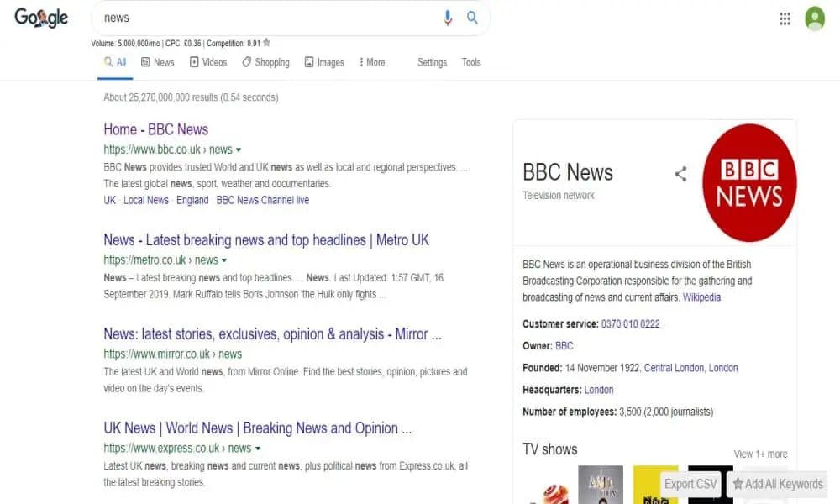
Task: Click the TV shows heading
Action: pyautogui.click(x=549, y=449)
